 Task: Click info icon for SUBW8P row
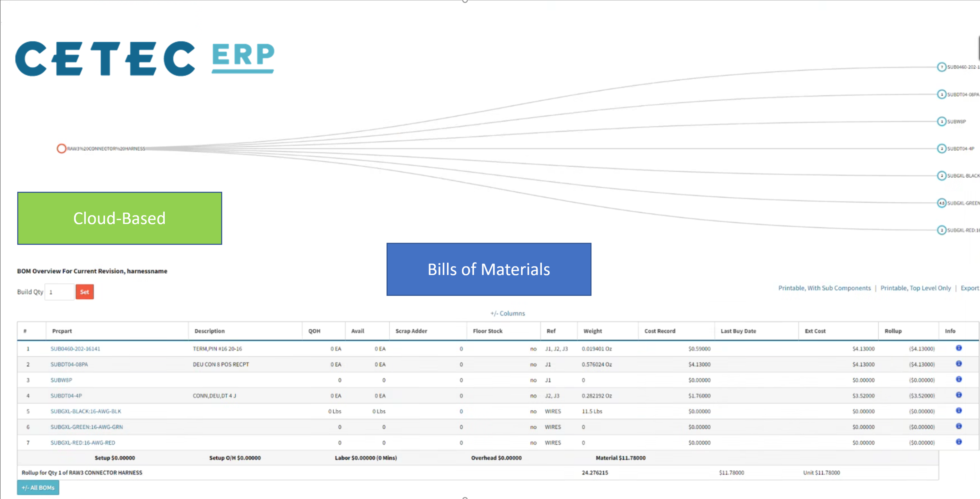(x=959, y=379)
